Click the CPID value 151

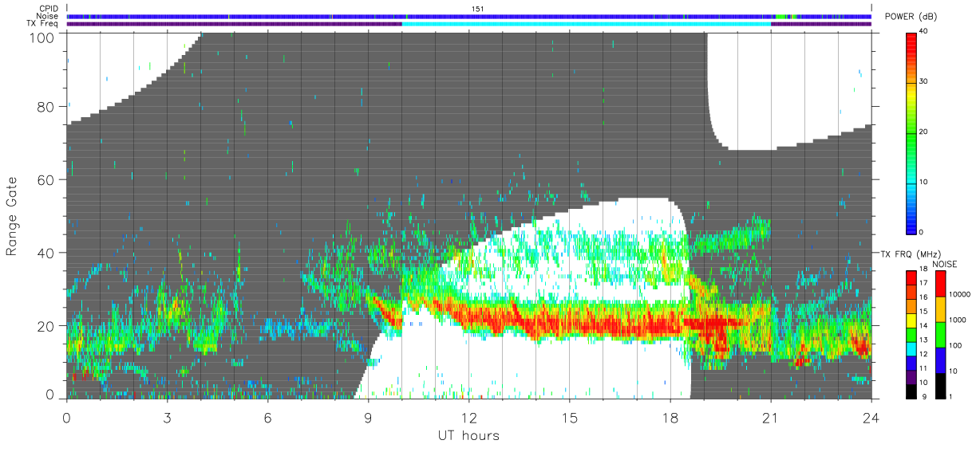tap(477, 9)
